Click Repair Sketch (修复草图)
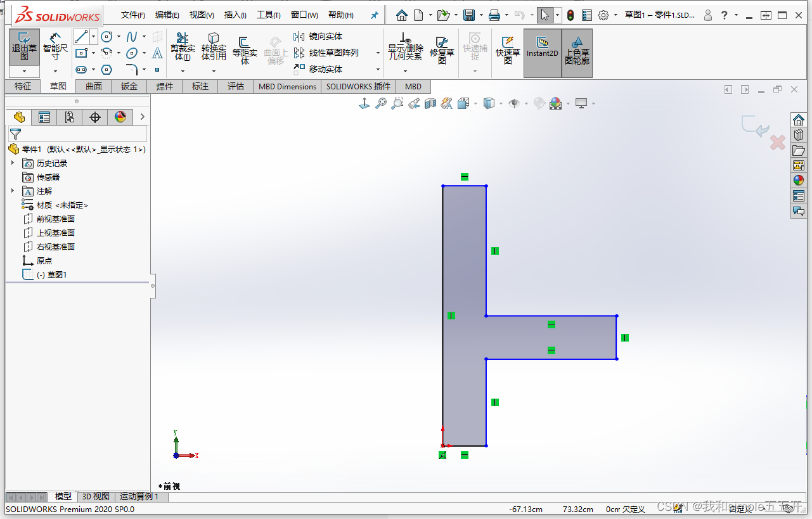 pyautogui.click(x=442, y=49)
